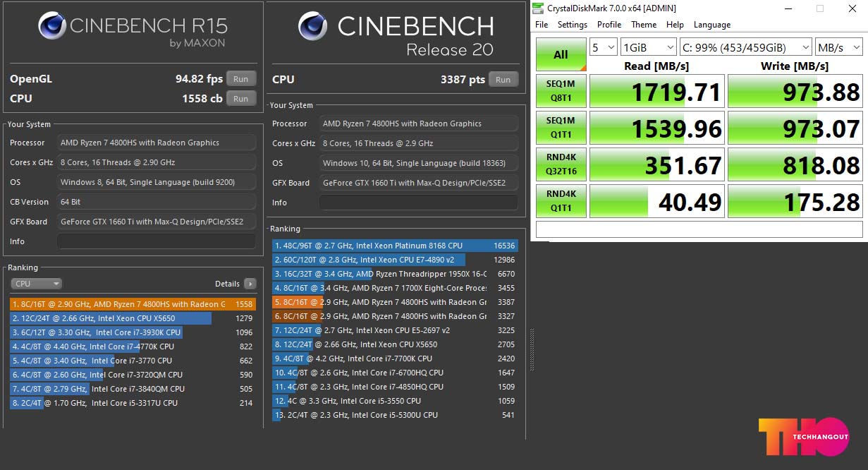This screenshot has height=470, width=868.
Task: Start all tests with the All button
Action: (561, 54)
